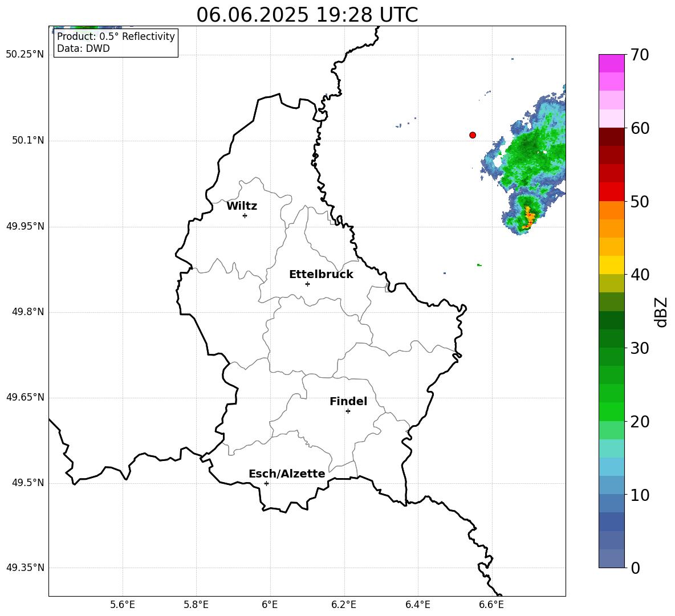Viewport: 675px width, 616px height.
Task: Click the dBZ colorbar axis label
Action: pos(661,312)
